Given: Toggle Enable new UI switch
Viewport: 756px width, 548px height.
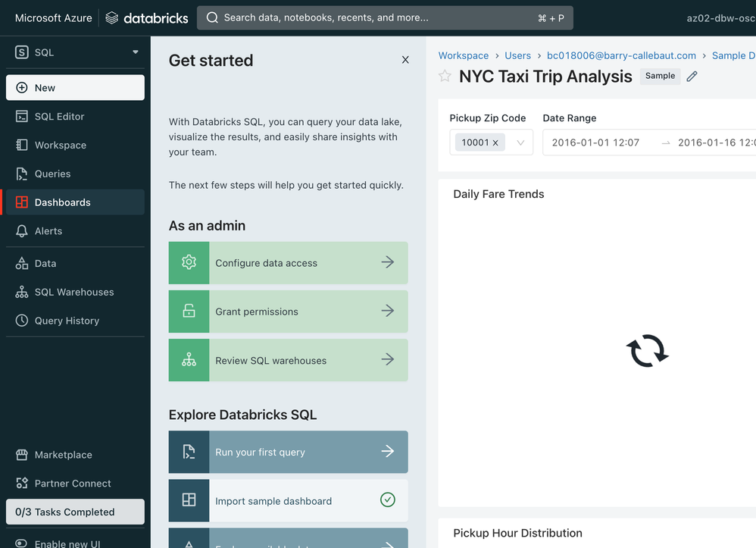Looking at the screenshot, I should (22, 543).
